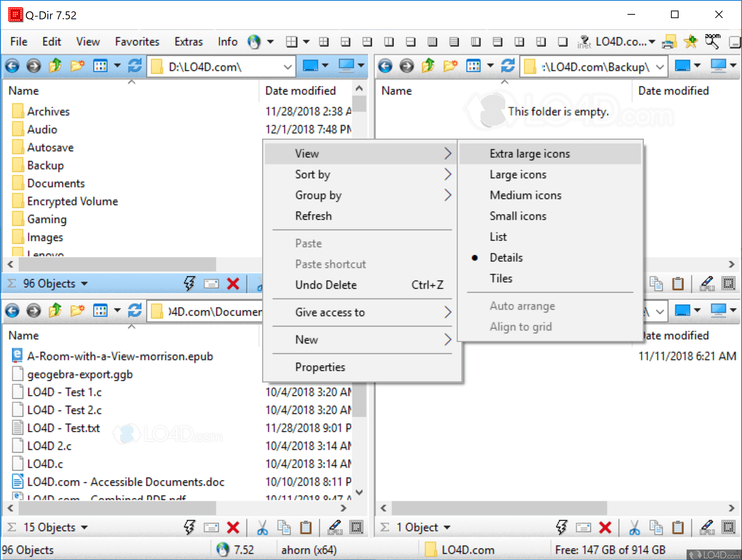
Task: Click the Up one folder icon in top-left pane
Action: coord(55,66)
